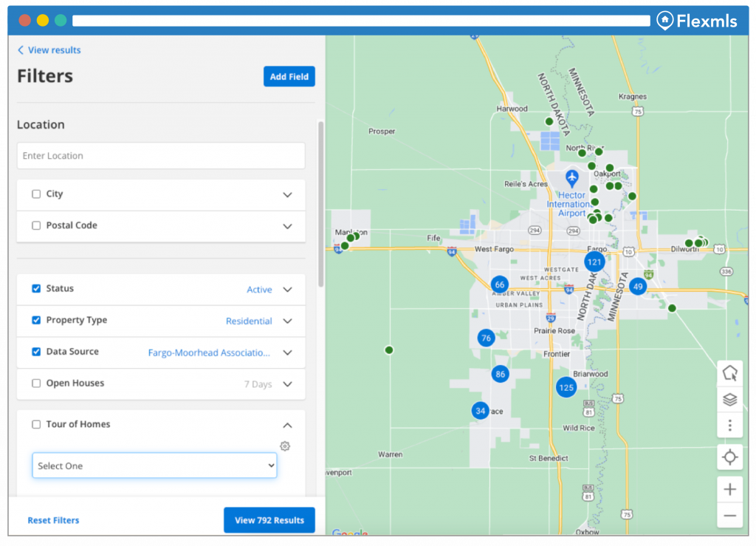Open the map layers icon

click(729, 400)
